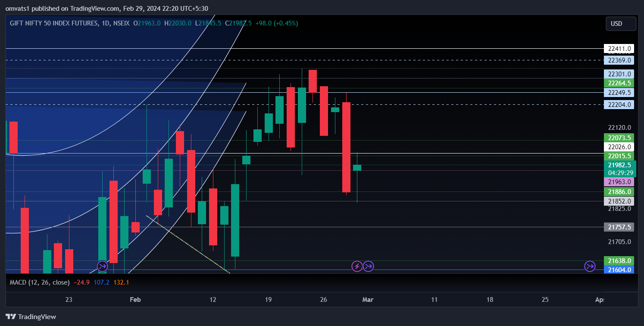The height and width of the screenshot is (326, 644).
Task: Click the 22204.0 price label
Action: pyautogui.click(x=619, y=105)
